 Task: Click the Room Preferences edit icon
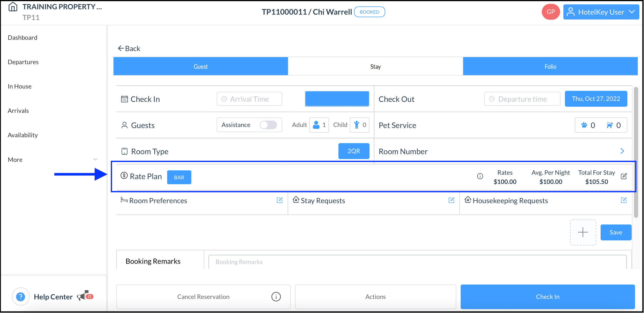(x=280, y=200)
